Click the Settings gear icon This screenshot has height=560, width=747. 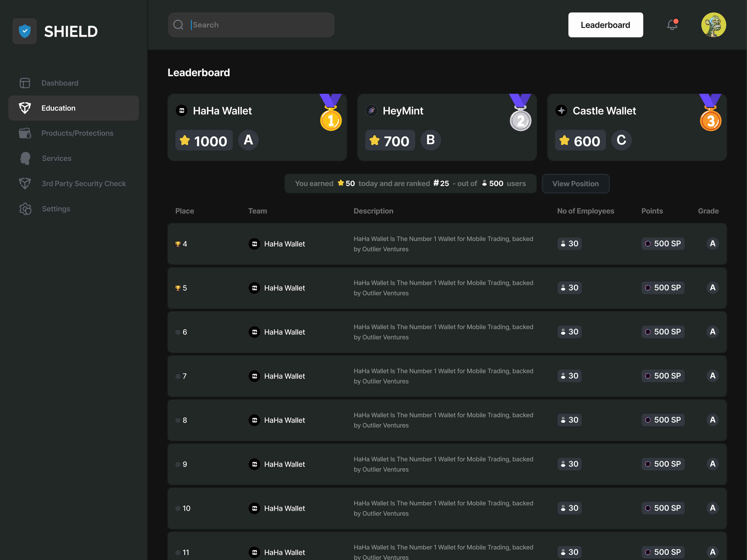[x=25, y=209]
